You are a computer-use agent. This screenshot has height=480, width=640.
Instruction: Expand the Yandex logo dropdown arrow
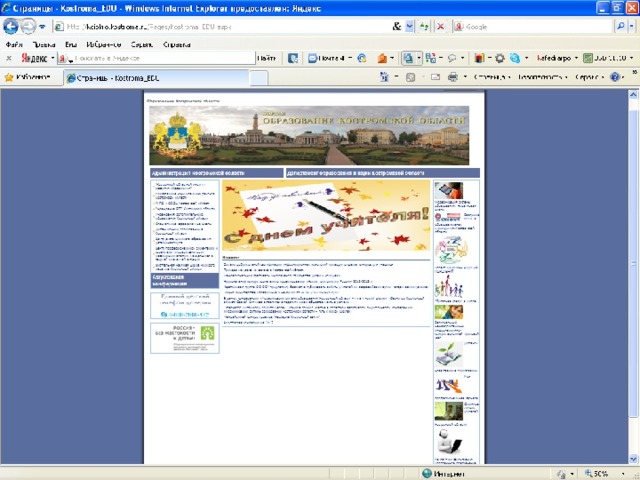(x=52, y=58)
